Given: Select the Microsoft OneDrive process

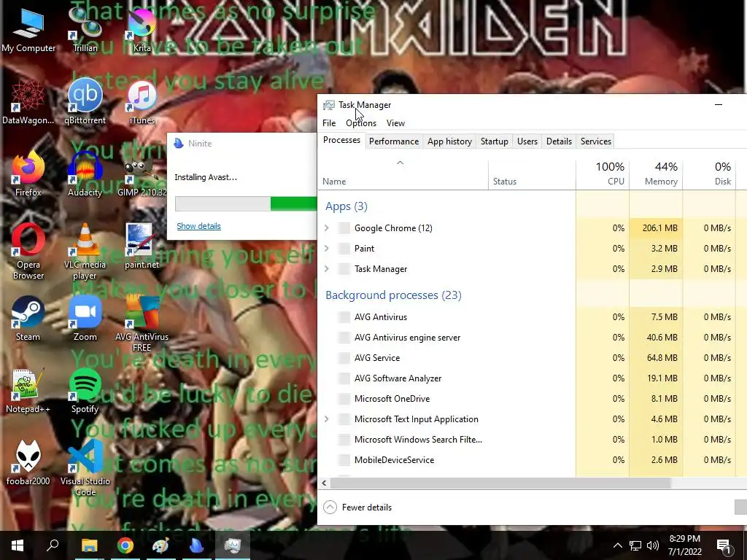Looking at the screenshot, I should (532, 399).
